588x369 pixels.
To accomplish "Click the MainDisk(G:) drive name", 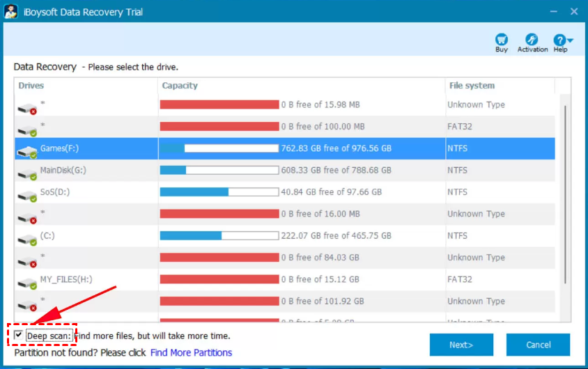I will click(x=63, y=170).
